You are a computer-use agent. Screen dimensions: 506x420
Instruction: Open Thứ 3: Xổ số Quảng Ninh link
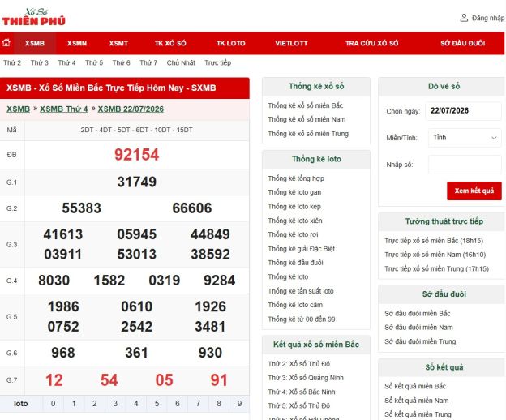(x=306, y=378)
